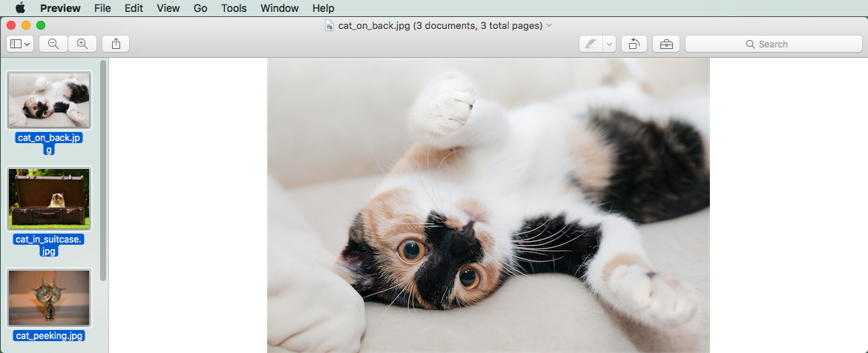Expand the highlight options arrow
The image size is (868, 353).
coord(610,44)
